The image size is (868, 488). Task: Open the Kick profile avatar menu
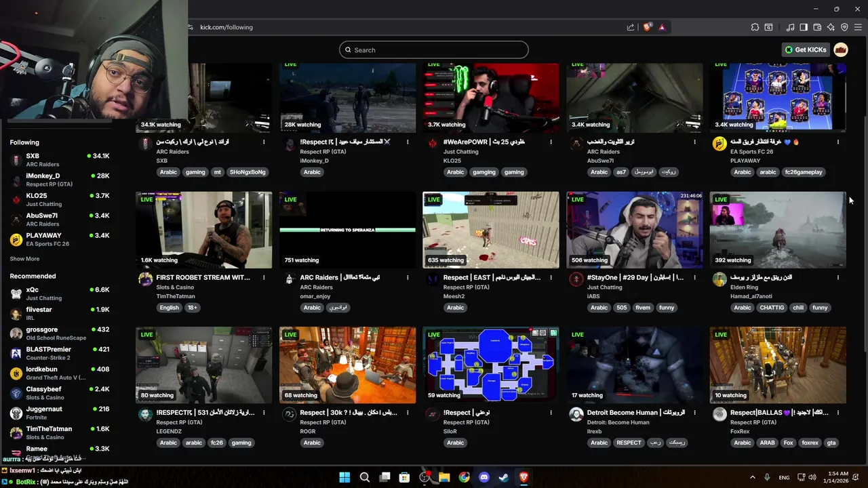coord(841,49)
